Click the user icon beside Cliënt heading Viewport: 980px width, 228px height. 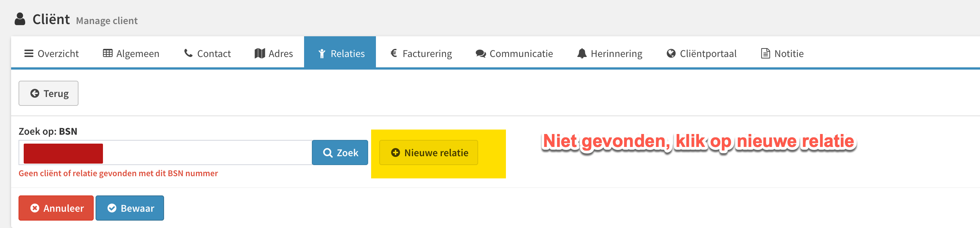[20, 19]
